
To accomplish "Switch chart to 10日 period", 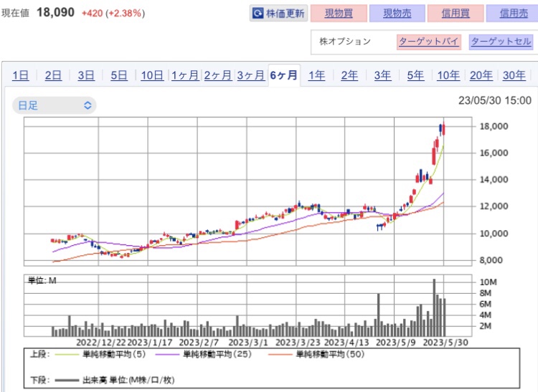I will point(152,75).
